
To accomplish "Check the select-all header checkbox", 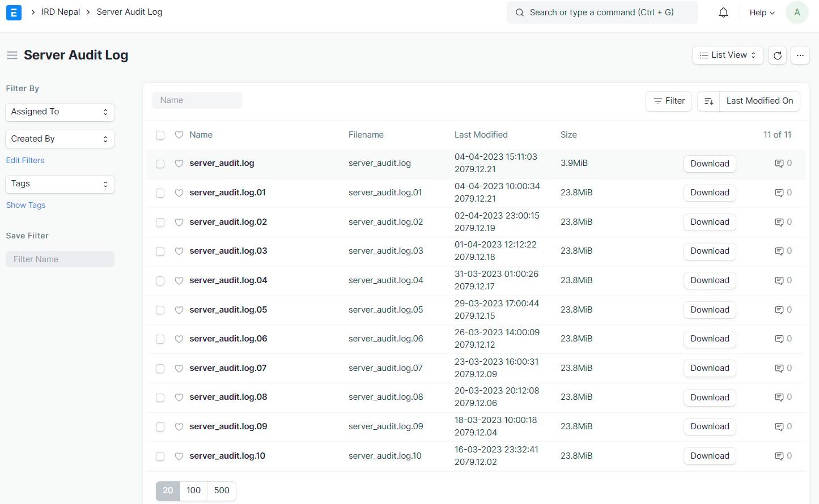I will click(x=160, y=135).
